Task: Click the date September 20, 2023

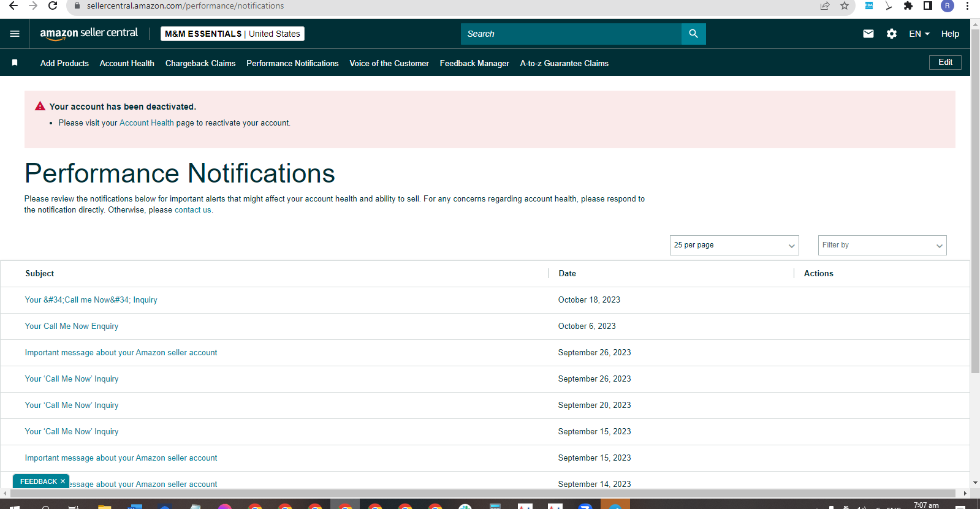Action: click(594, 405)
